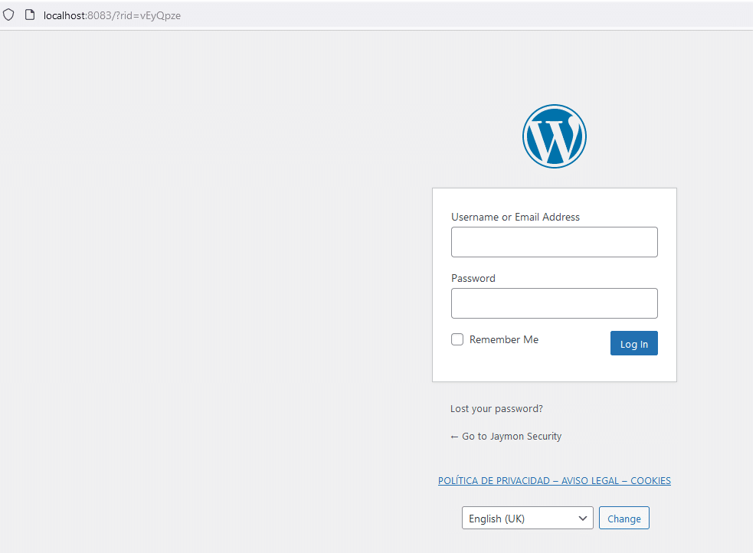Focus the Password field
This screenshot has height=553, width=756.
point(555,303)
